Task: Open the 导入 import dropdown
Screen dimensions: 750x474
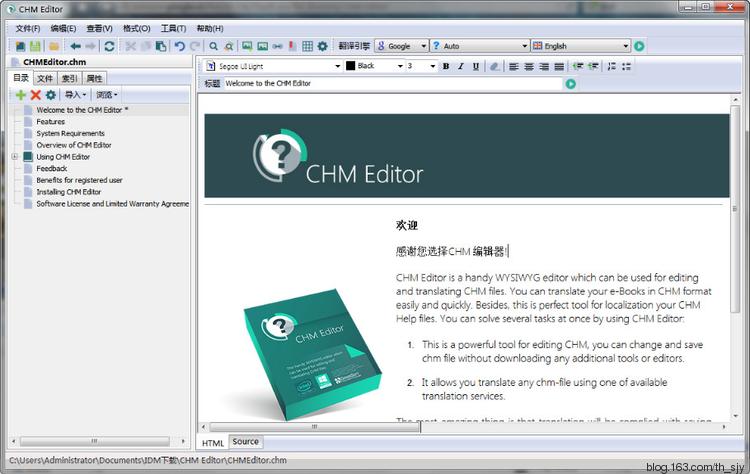Action: [x=76, y=95]
